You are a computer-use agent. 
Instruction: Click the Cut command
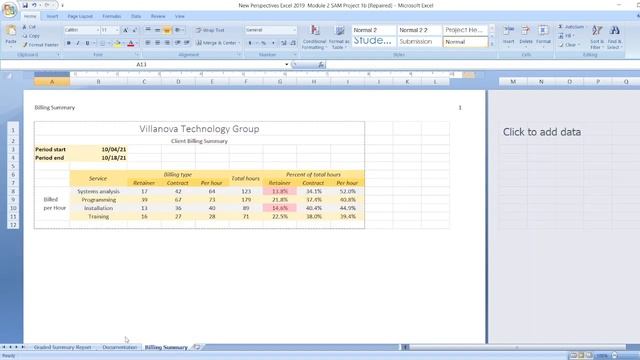coord(29,27)
